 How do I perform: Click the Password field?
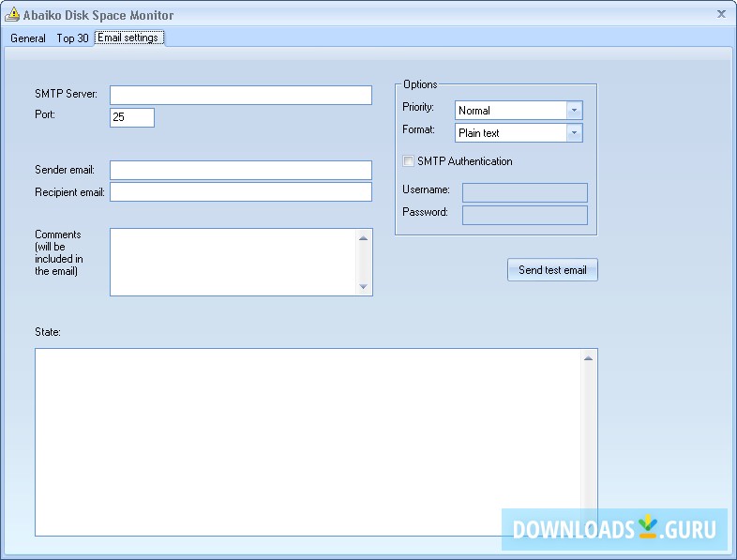525,216
